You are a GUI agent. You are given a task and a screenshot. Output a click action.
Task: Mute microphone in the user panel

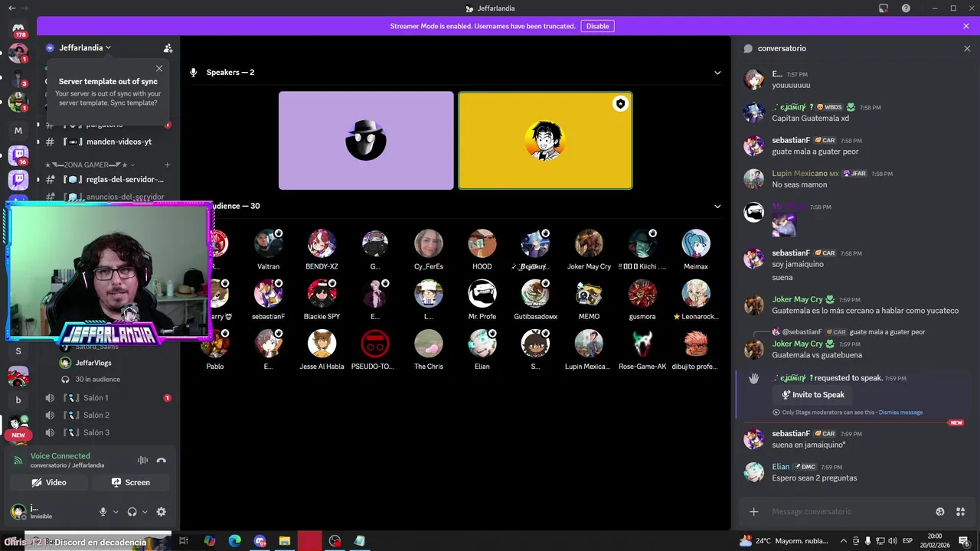point(103,512)
